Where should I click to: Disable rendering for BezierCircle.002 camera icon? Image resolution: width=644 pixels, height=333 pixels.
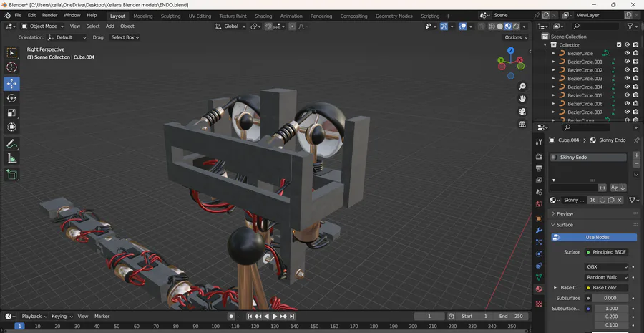pyautogui.click(x=635, y=70)
